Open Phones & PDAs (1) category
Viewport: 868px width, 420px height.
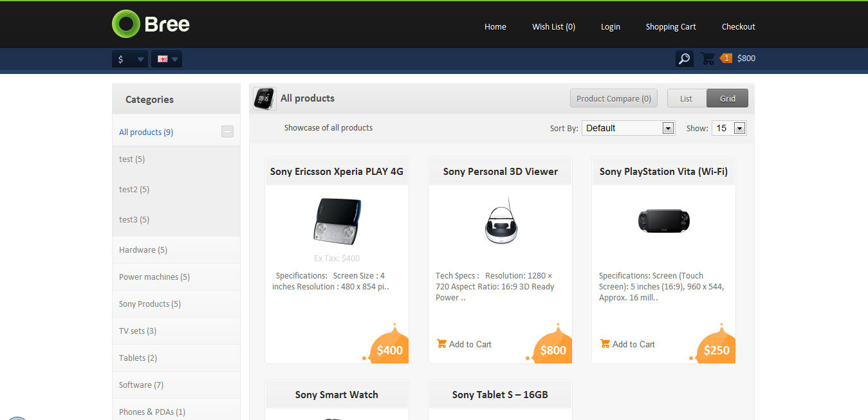[x=152, y=412]
